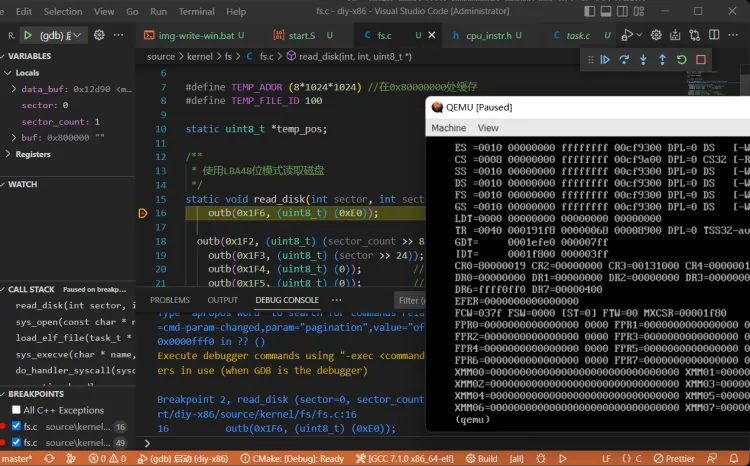Click Continue in the debug toolbar

tap(605, 60)
